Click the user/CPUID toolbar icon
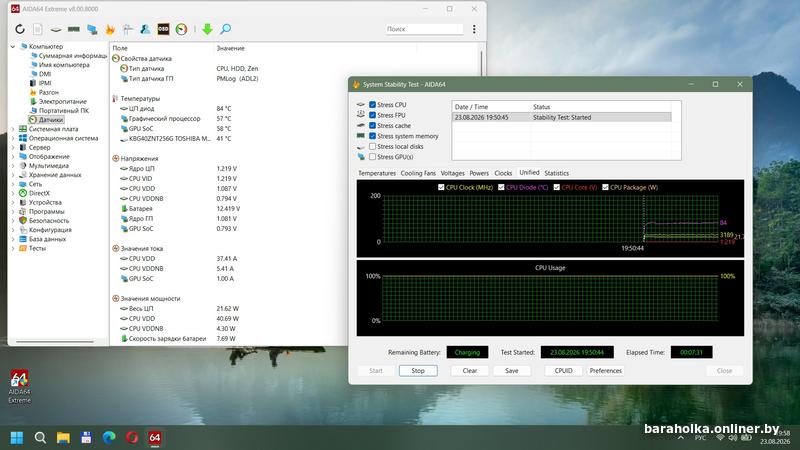Screen dimensions: 800x450 click(145, 29)
